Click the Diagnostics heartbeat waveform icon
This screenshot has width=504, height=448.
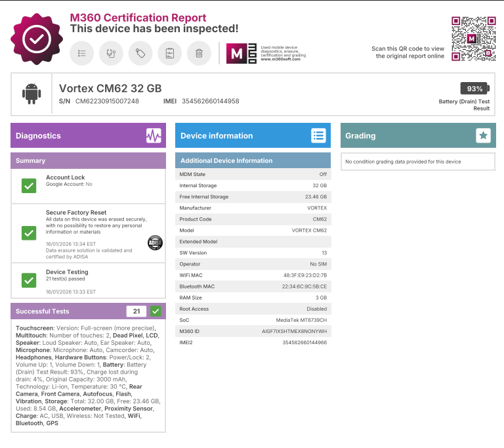point(154,136)
